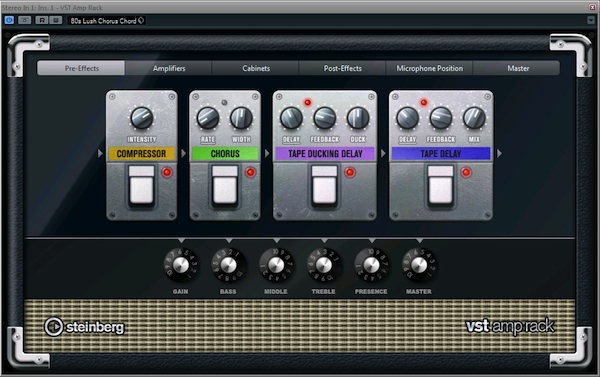Click the Duck knob on Tape Ducking Delay

click(358, 118)
